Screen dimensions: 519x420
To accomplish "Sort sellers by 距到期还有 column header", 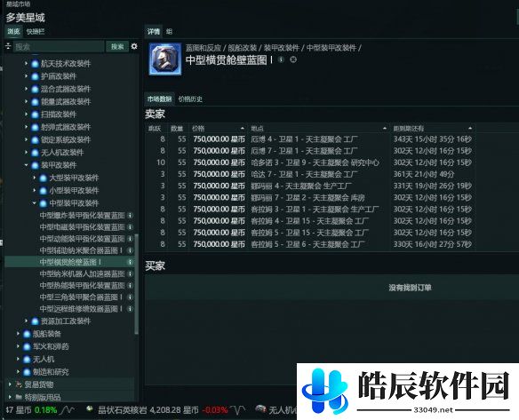I will pyautogui.click(x=433, y=129).
